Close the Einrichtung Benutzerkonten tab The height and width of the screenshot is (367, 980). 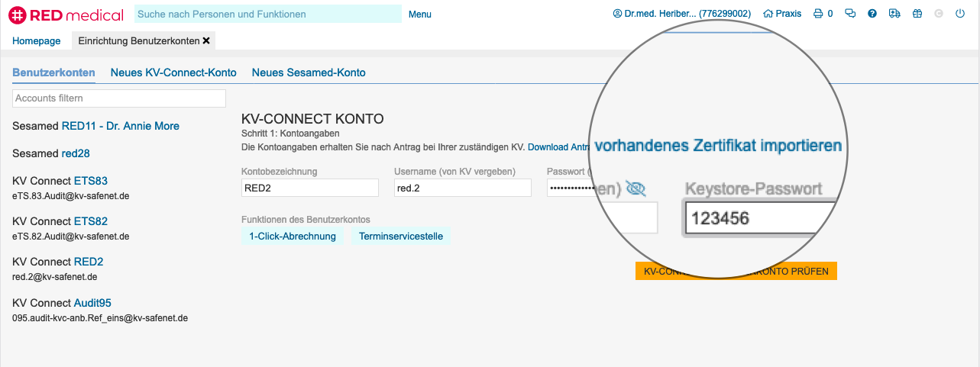[x=206, y=40]
